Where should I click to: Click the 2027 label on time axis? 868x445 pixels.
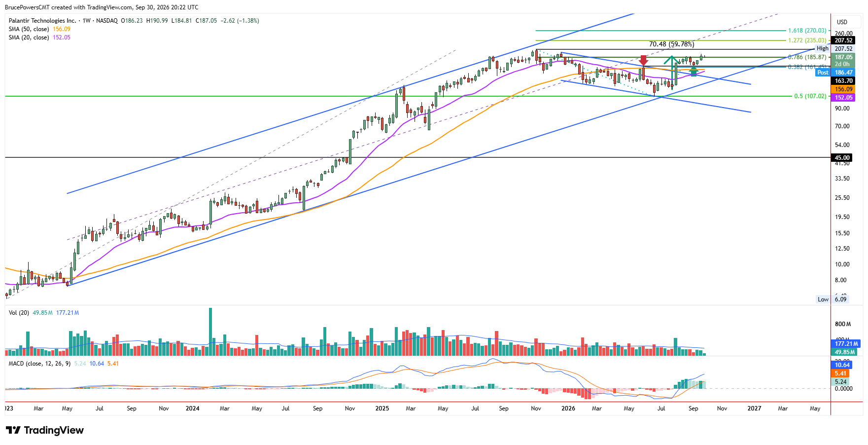pos(754,408)
